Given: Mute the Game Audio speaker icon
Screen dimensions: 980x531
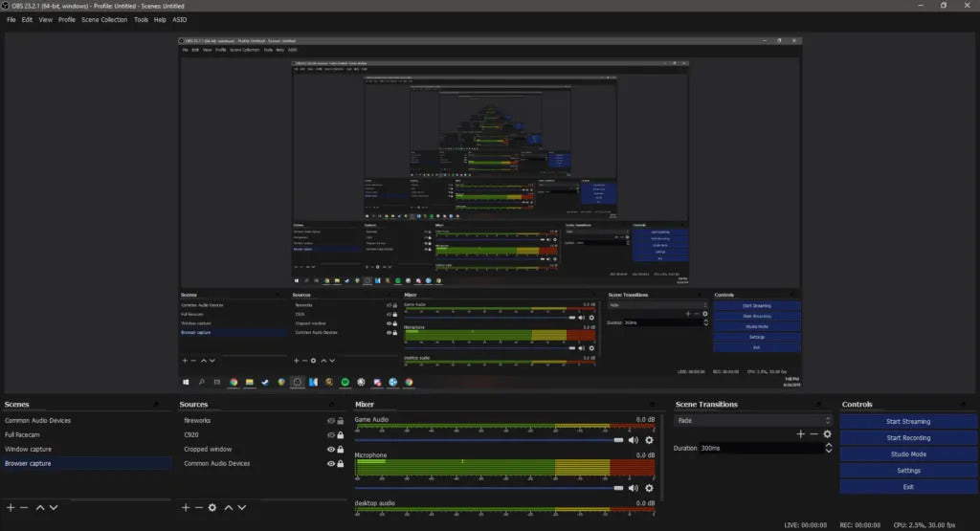Looking at the screenshot, I should point(633,440).
